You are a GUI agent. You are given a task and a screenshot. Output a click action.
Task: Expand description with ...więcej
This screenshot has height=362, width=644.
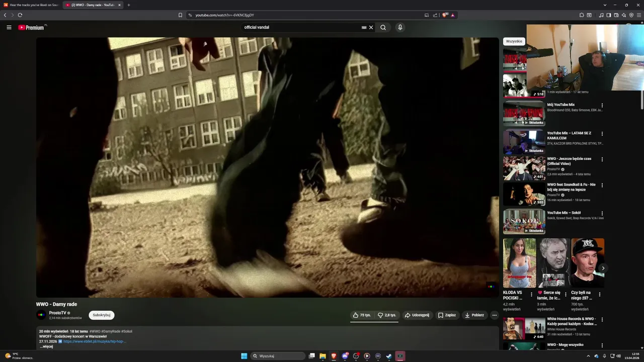[46, 346]
